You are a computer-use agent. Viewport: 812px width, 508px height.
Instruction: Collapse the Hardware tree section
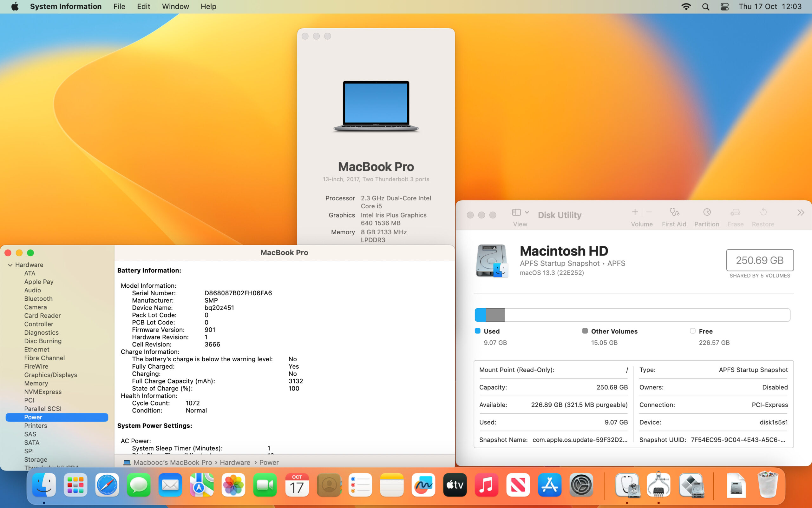coord(10,265)
